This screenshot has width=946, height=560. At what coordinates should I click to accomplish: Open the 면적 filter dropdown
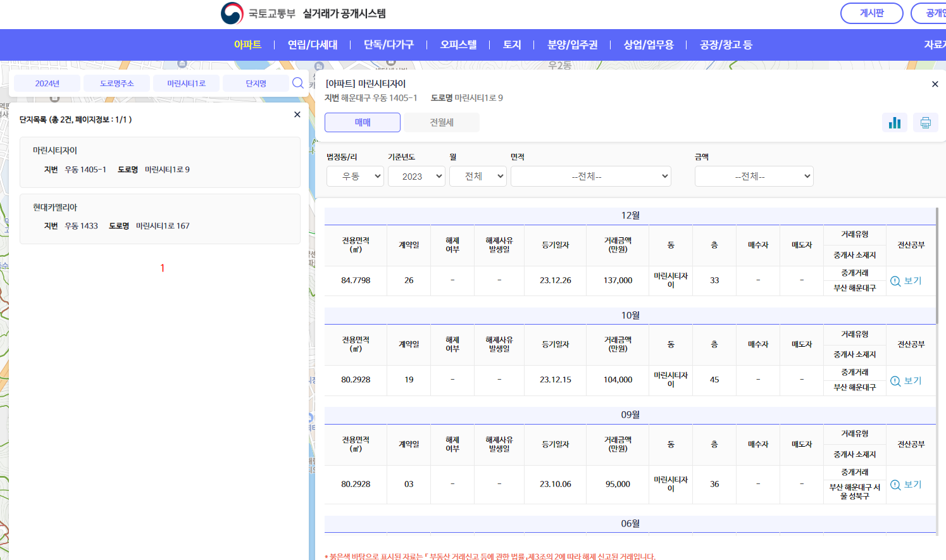click(590, 176)
